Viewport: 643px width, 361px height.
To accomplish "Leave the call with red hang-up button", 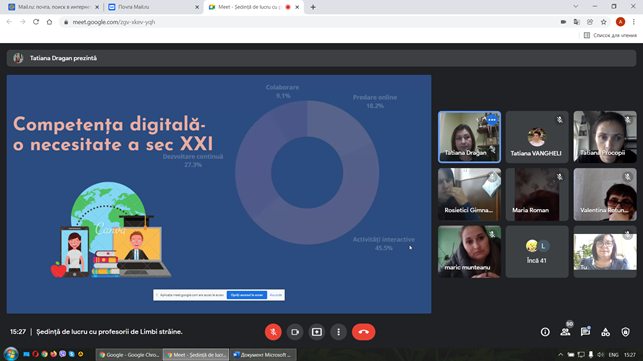I will 363,332.
